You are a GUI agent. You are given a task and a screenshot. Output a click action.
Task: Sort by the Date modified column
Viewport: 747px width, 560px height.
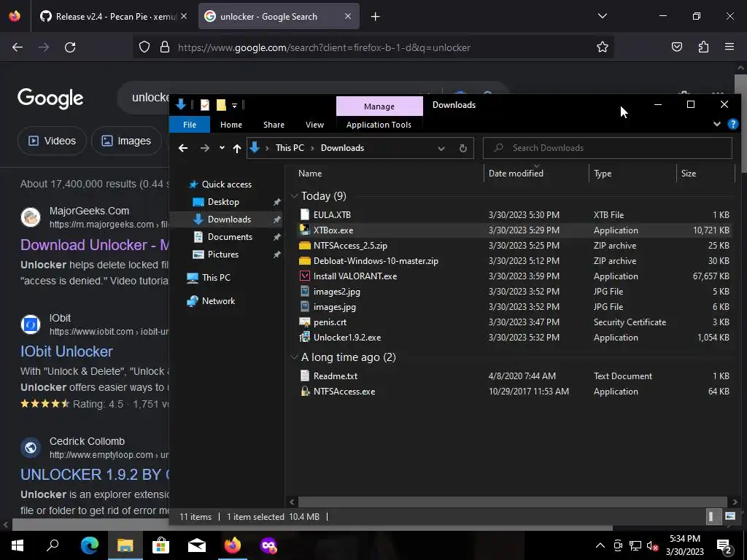click(516, 174)
